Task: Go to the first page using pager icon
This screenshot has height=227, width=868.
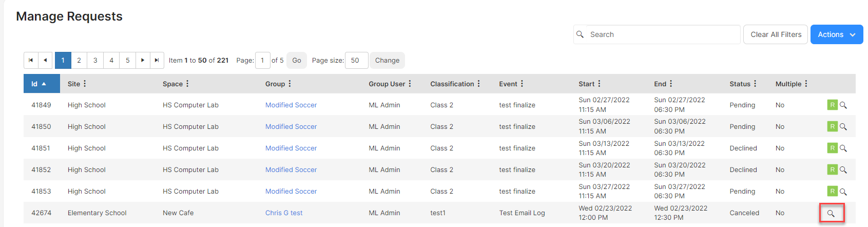Action: pyautogui.click(x=31, y=60)
